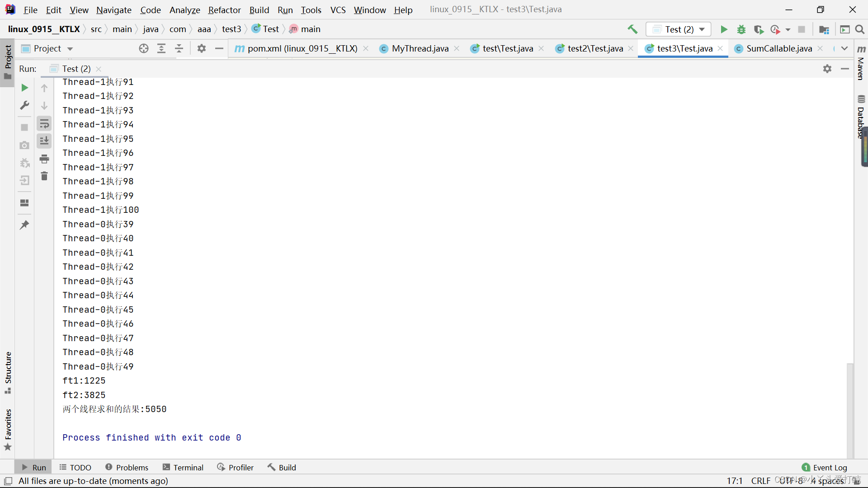Image resolution: width=868 pixels, height=488 pixels.
Task: Open the File menu
Action: (30, 9)
